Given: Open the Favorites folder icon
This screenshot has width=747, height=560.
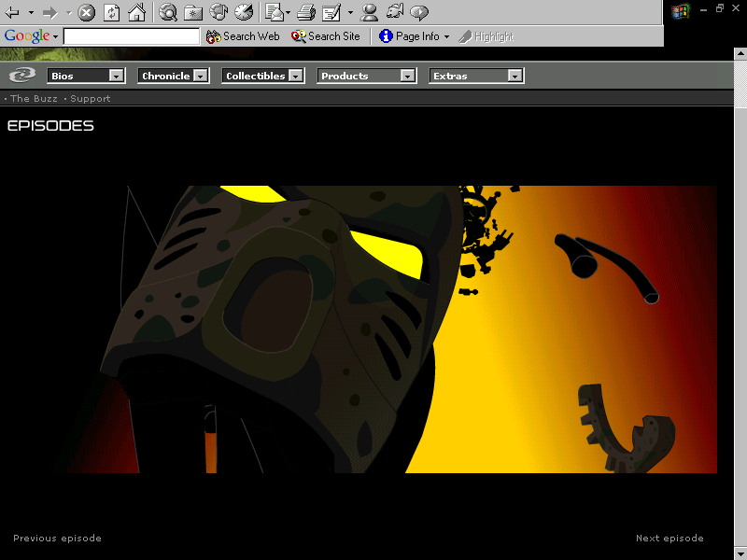Looking at the screenshot, I should (193, 12).
